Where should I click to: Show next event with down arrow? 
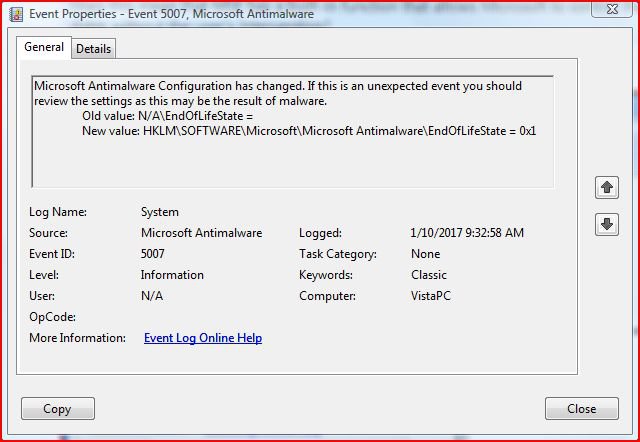click(x=607, y=224)
